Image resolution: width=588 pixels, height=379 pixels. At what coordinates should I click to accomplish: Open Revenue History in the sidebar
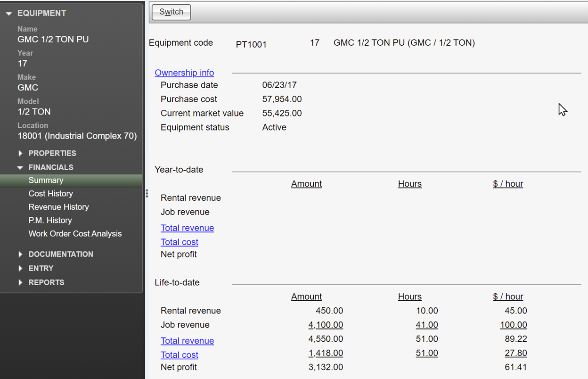click(58, 207)
